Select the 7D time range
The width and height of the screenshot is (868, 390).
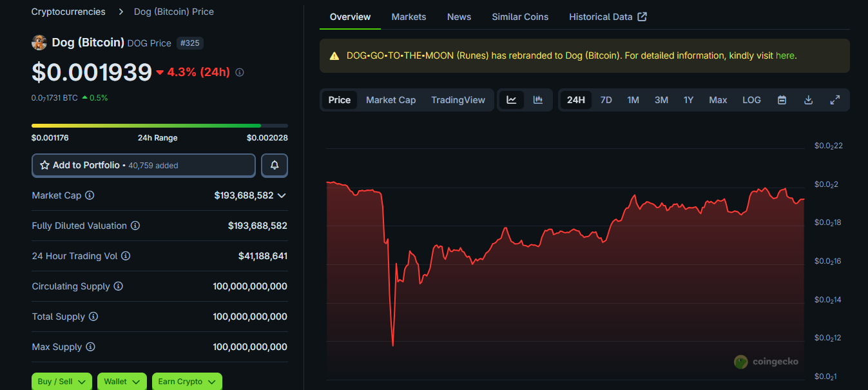click(x=606, y=100)
